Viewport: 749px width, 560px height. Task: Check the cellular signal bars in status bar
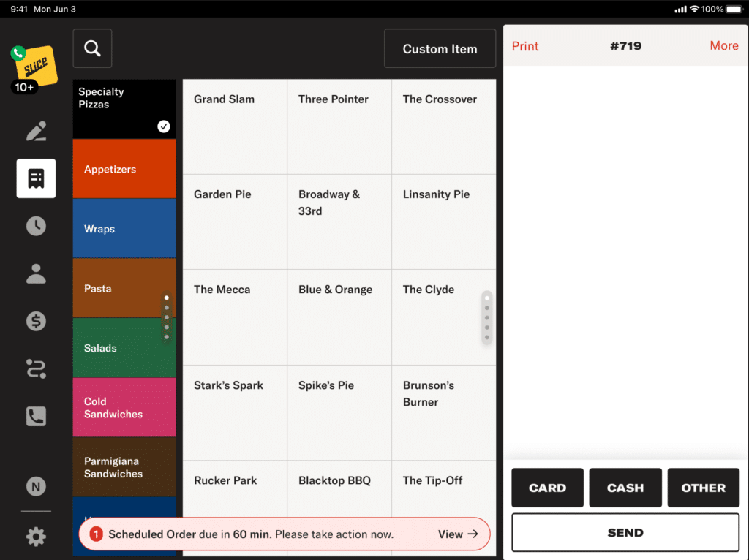pyautogui.click(x=680, y=10)
